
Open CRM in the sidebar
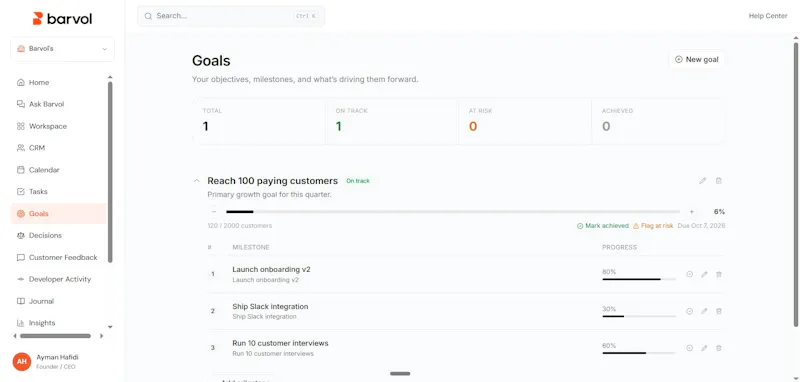58,148
